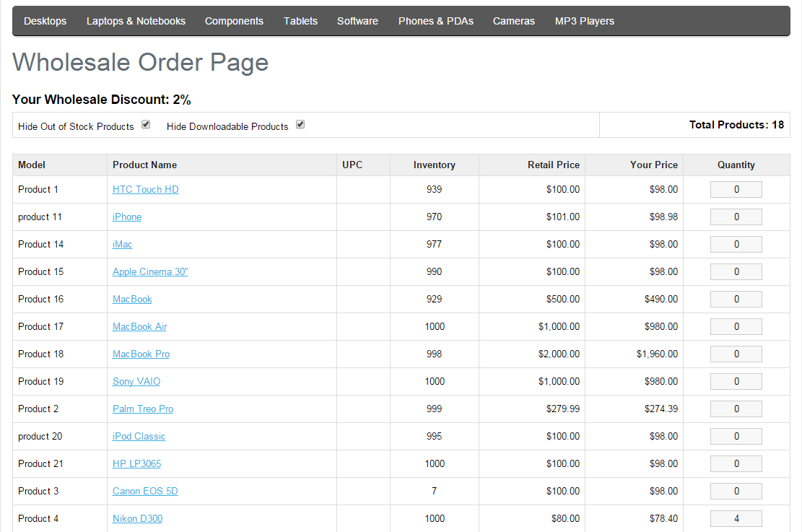Open Laptops & Notebooks menu
This screenshot has height=532, width=802.
click(136, 21)
